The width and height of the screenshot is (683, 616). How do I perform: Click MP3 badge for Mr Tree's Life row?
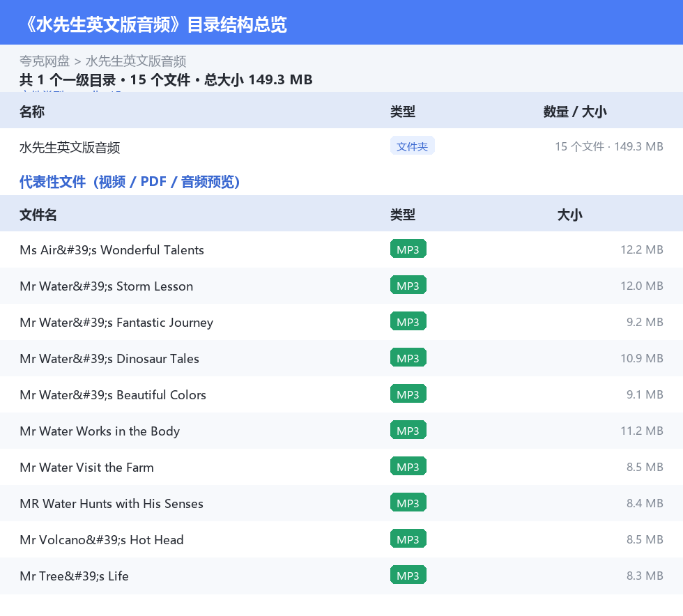[408, 575]
